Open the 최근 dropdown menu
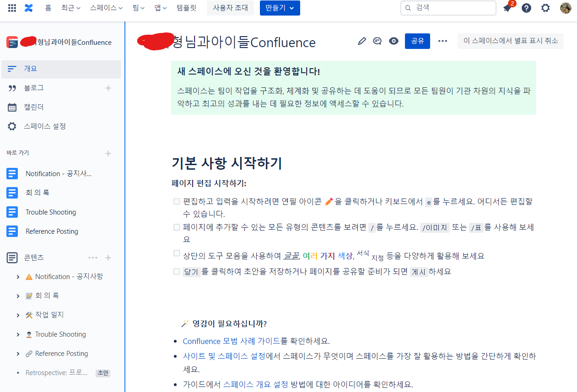 tap(71, 8)
